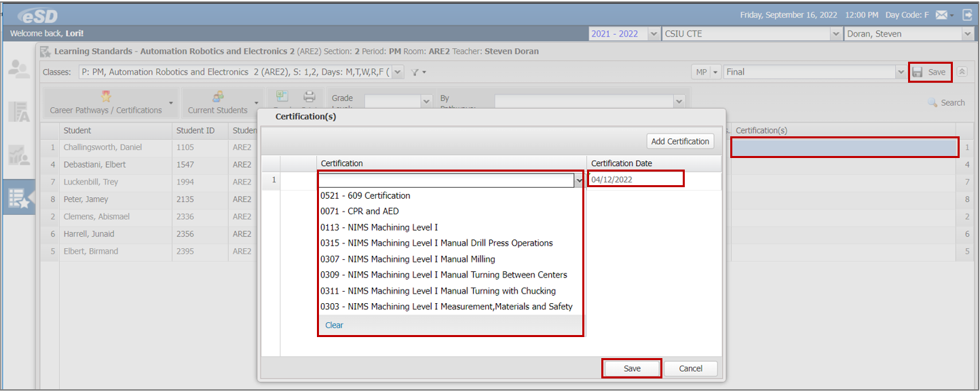Open the CSIU CTE school dropdown
This screenshot has width=980, height=392.
836,34
